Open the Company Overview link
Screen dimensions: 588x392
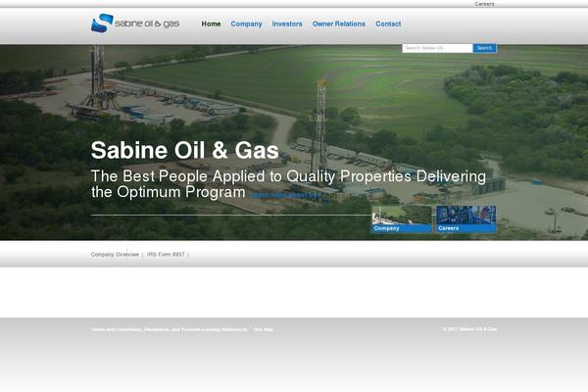coord(115,255)
